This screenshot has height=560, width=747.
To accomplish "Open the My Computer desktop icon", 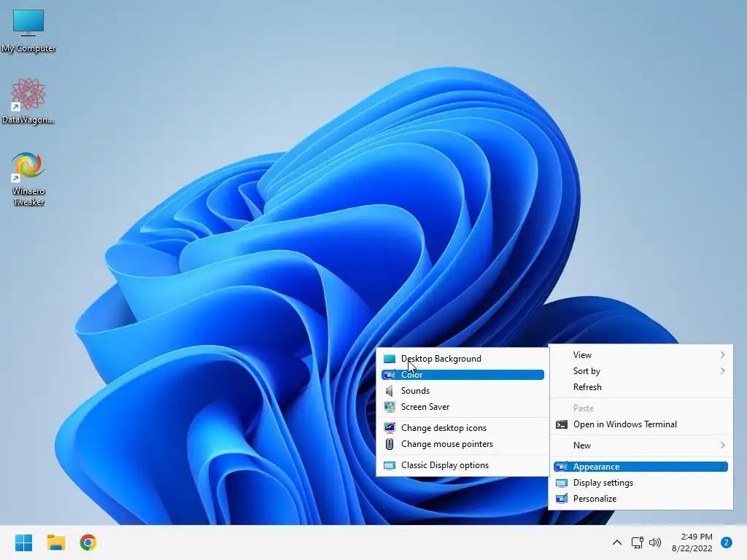I will tap(28, 30).
